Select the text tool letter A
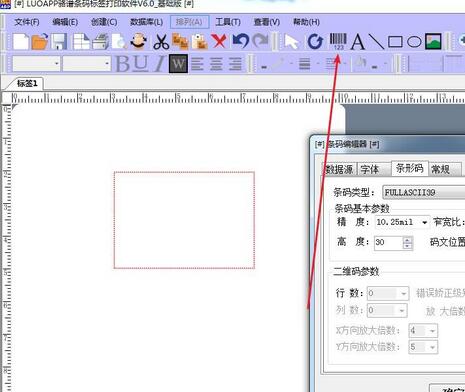 click(358, 42)
